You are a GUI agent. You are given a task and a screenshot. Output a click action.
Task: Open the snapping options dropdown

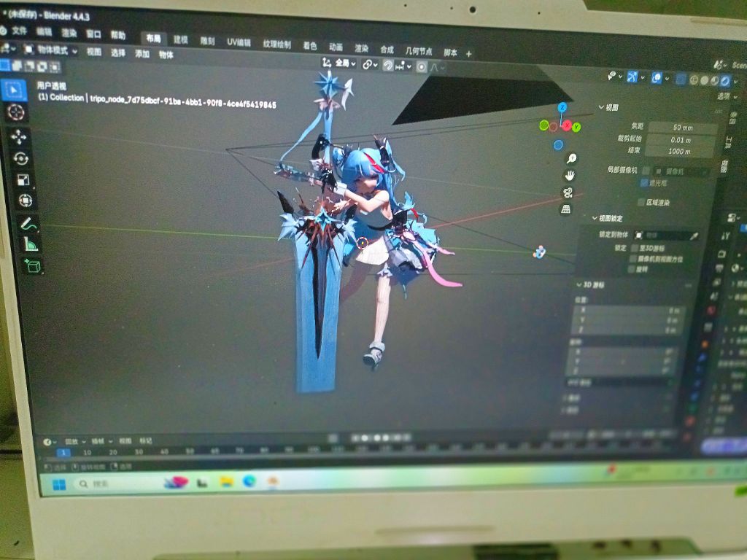point(403,66)
